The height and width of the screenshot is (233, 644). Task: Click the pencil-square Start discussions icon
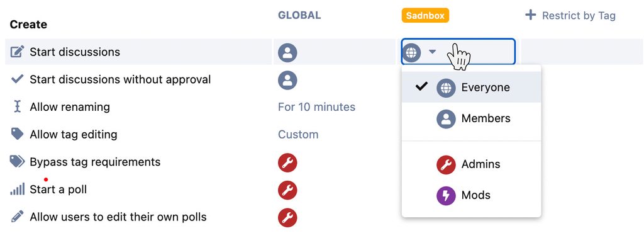[17, 52]
